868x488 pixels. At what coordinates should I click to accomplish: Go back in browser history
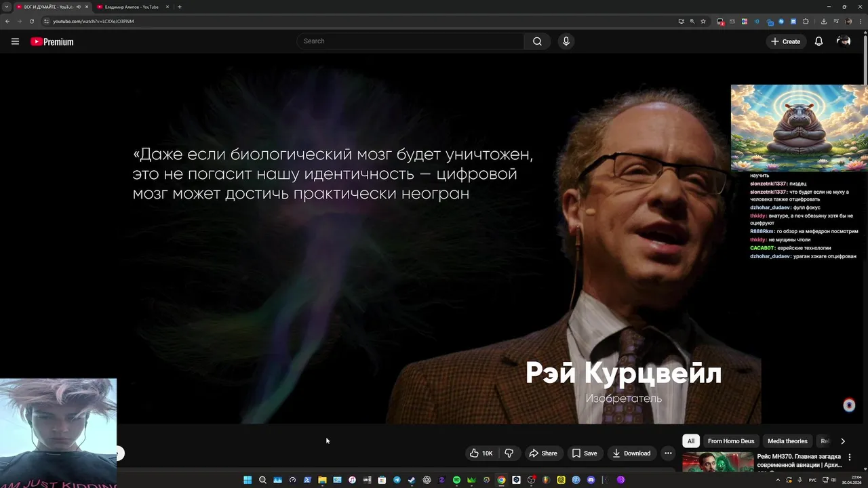7,21
